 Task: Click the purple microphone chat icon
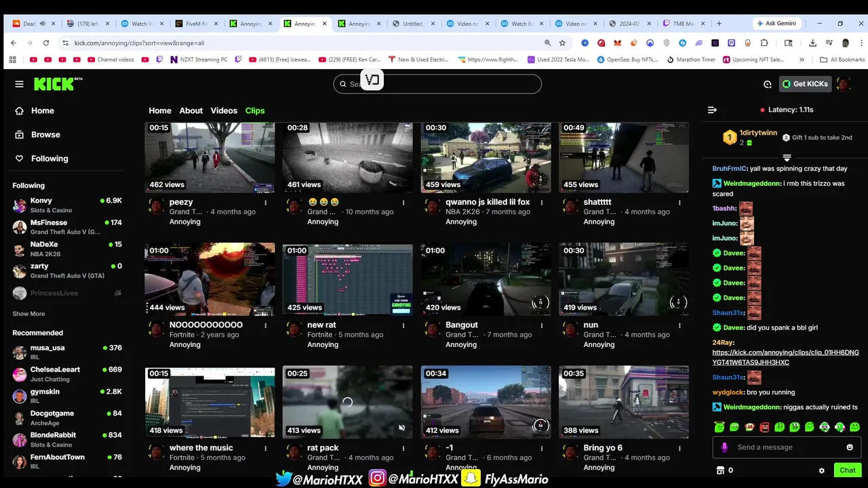[x=724, y=447]
